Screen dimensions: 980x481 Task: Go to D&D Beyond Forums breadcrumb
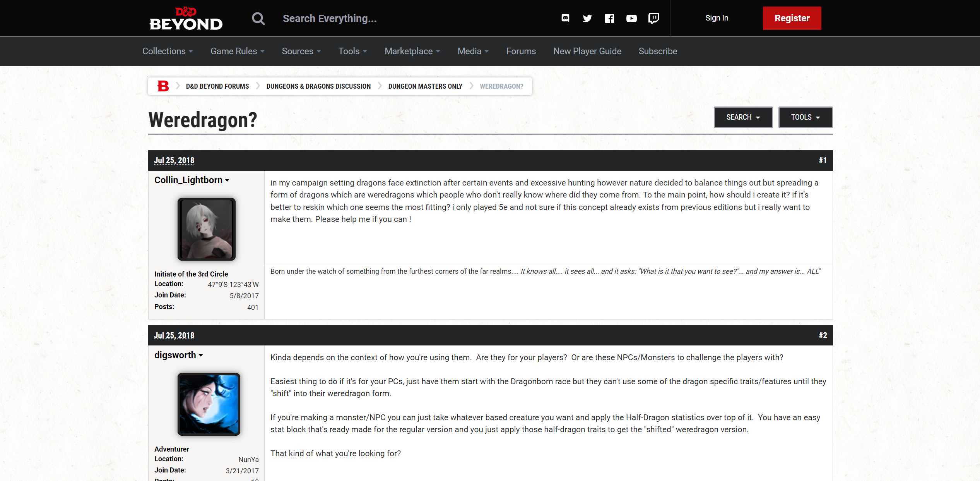217,86
